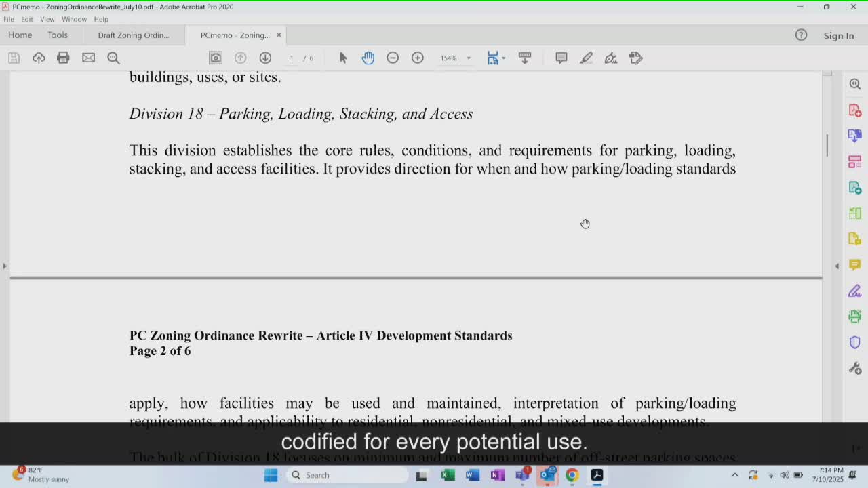The width and height of the screenshot is (868, 488).
Task: Open the Fill & Sign tool in right pane
Action: [x=854, y=291]
